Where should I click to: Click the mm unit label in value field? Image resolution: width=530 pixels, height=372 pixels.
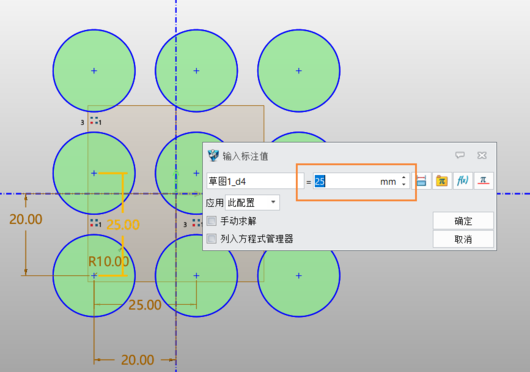click(388, 182)
